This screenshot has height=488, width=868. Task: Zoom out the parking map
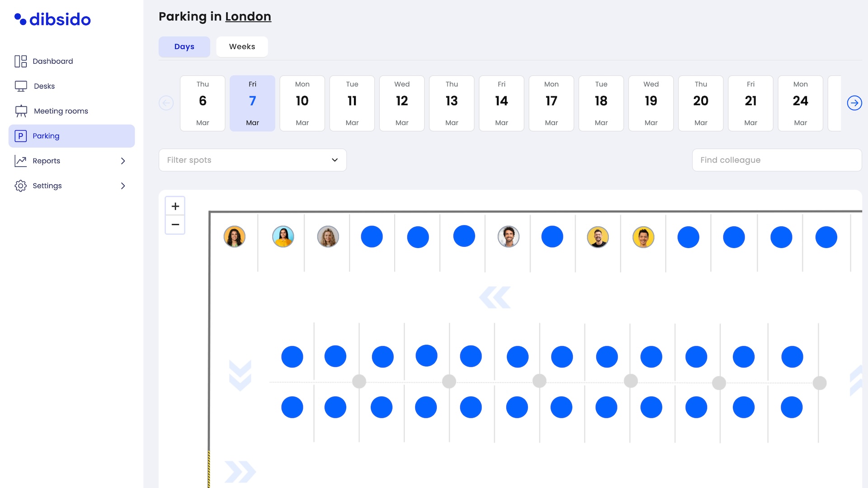(x=175, y=225)
